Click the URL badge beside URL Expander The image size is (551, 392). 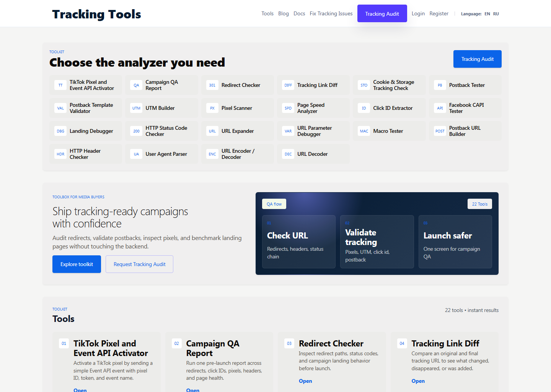coord(212,131)
